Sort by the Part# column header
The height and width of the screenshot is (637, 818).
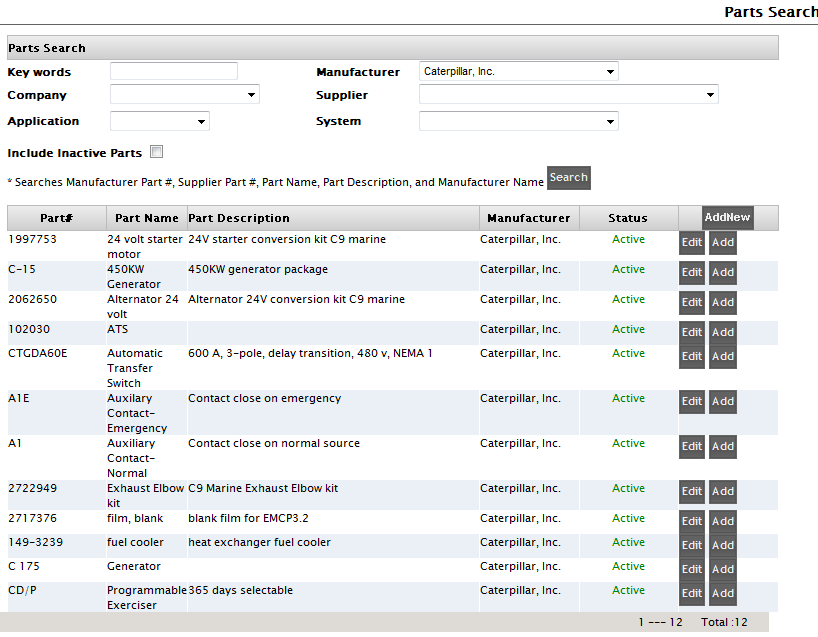tap(56, 218)
